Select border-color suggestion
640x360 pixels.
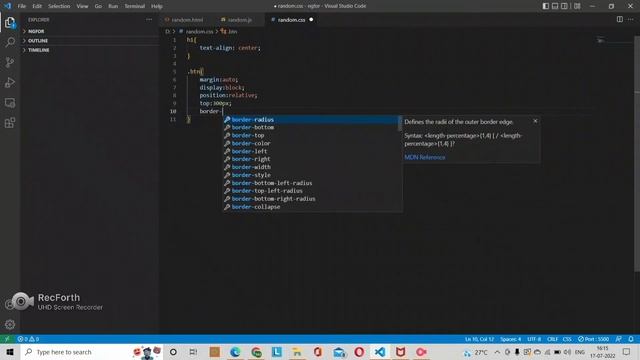point(311,143)
